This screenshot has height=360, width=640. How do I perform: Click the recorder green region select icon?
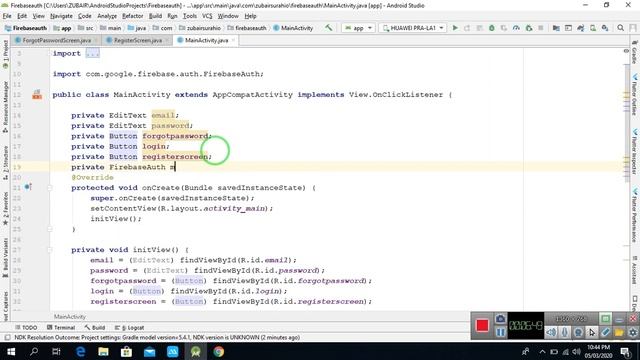pos(605,318)
